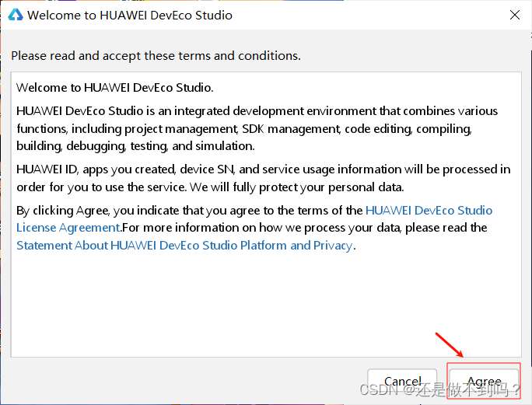532x405 pixels.
Task: Click the paragraph starting 'HUAWEI ID, apps you created'
Action: pyautogui.click(x=264, y=178)
